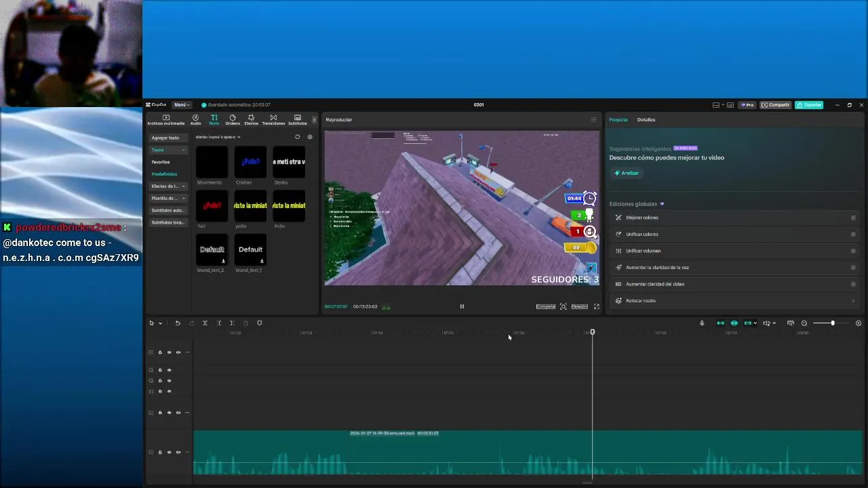Mute the main video track audio
The width and height of the screenshot is (868, 488).
point(178,452)
